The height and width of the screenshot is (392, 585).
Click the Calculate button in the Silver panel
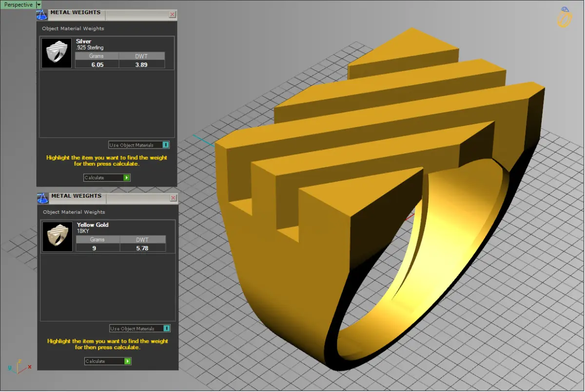[x=107, y=177]
